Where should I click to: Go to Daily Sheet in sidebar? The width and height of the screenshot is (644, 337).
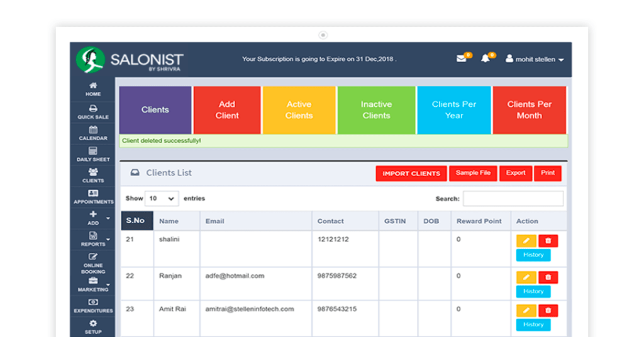93,155
